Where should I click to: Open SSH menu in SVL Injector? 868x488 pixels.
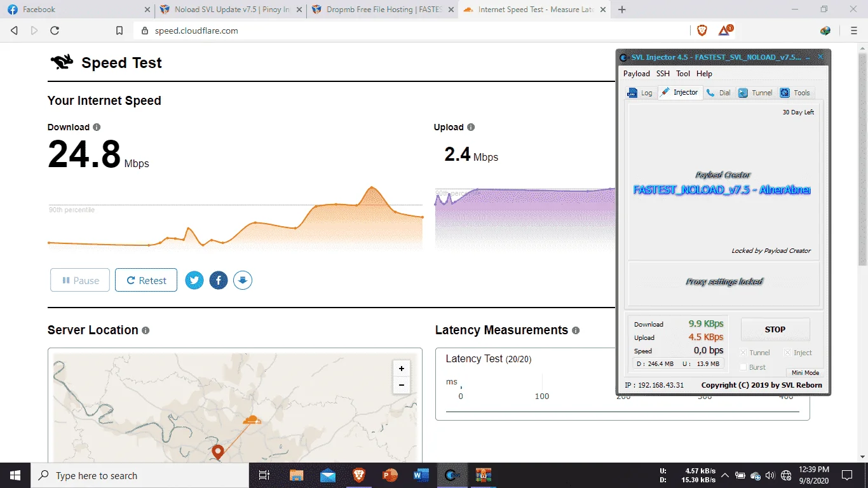663,74
